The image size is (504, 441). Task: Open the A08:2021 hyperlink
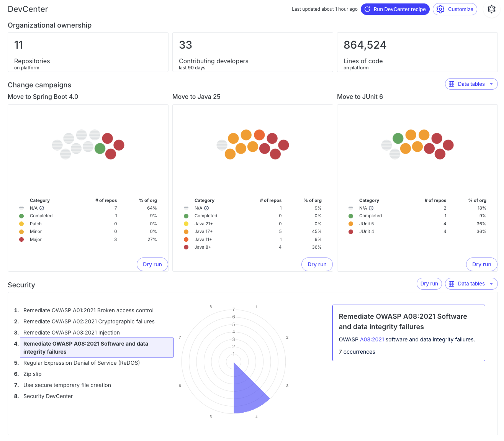[372, 339]
